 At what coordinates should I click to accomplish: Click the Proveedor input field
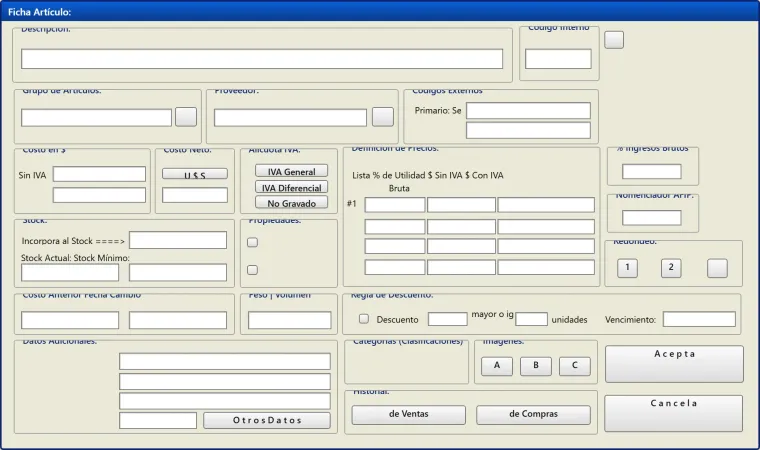coord(290,117)
